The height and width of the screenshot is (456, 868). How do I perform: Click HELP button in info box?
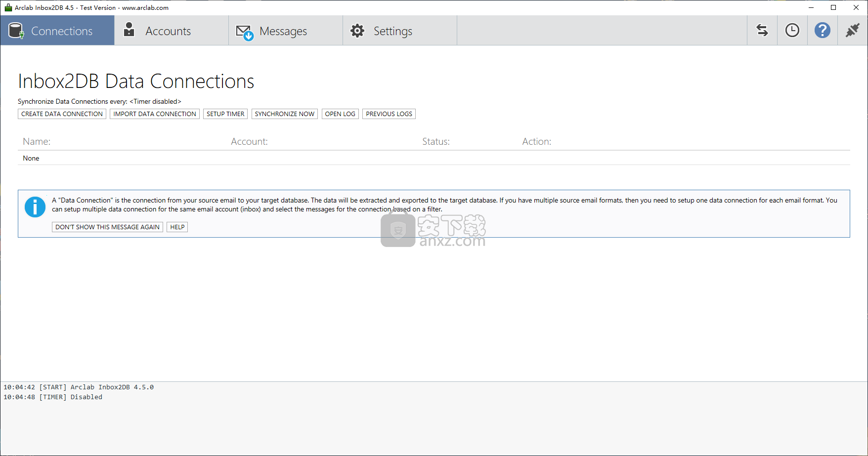point(177,227)
